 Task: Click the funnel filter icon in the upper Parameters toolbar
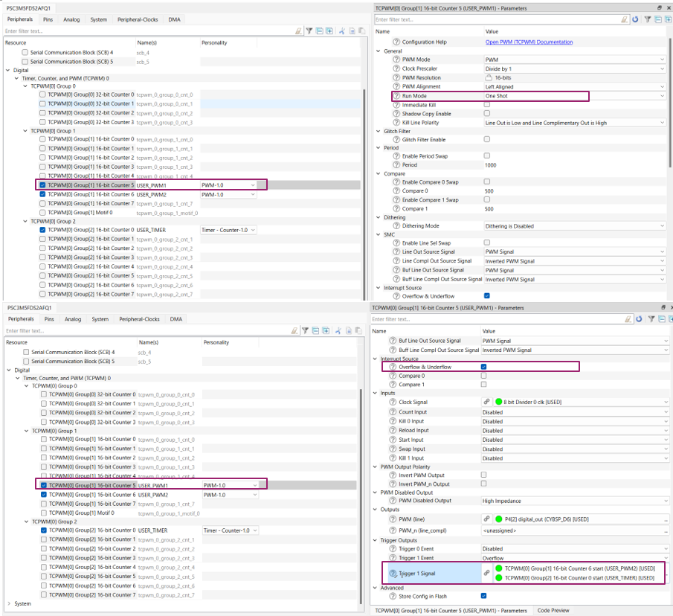click(x=648, y=19)
